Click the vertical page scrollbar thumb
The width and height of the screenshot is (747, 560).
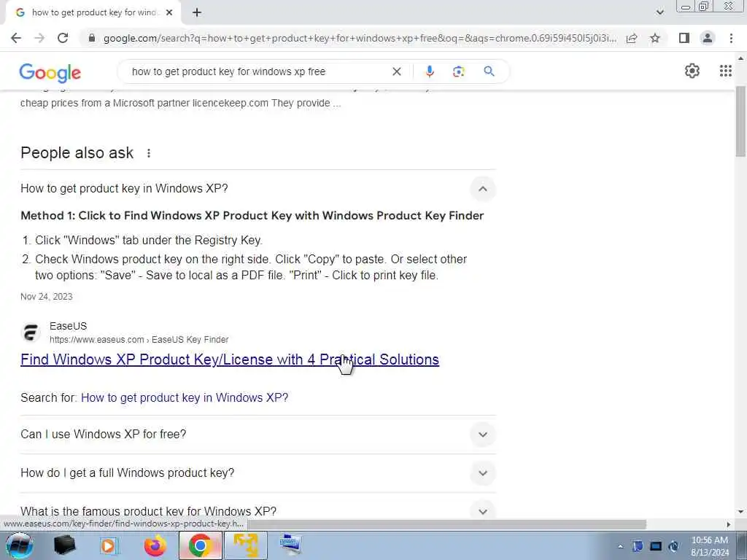(740, 122)
